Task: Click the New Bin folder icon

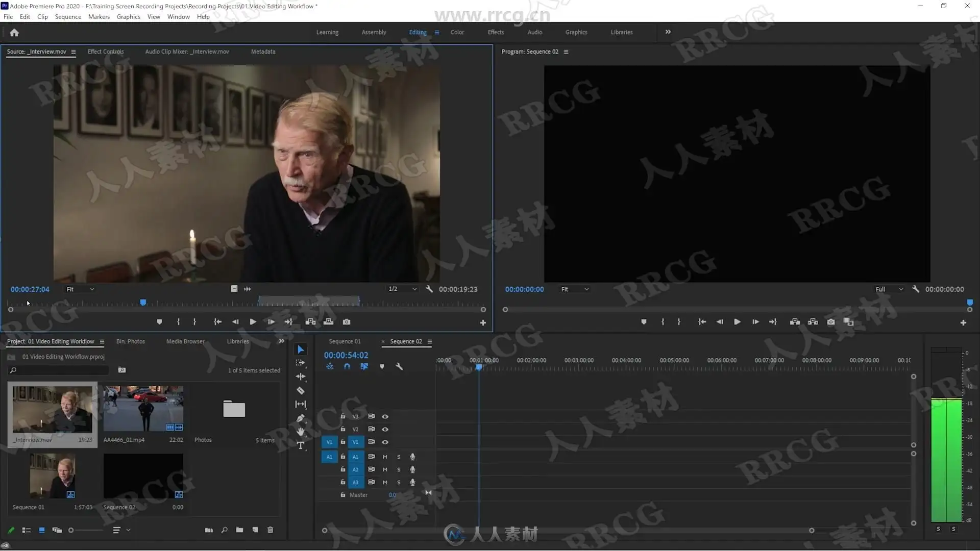Action: click(x=239, y=530)
